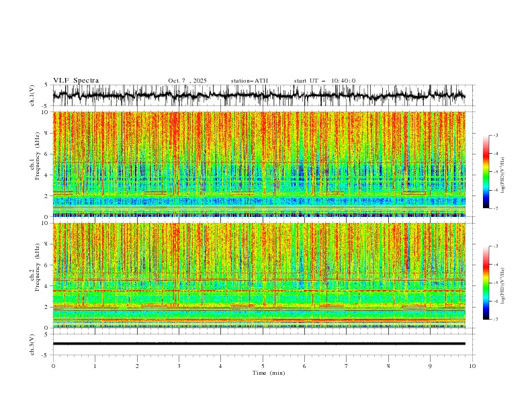
Task: Click time axis tick label '5'
Action: pyautogui.click(x=263, y=366)
